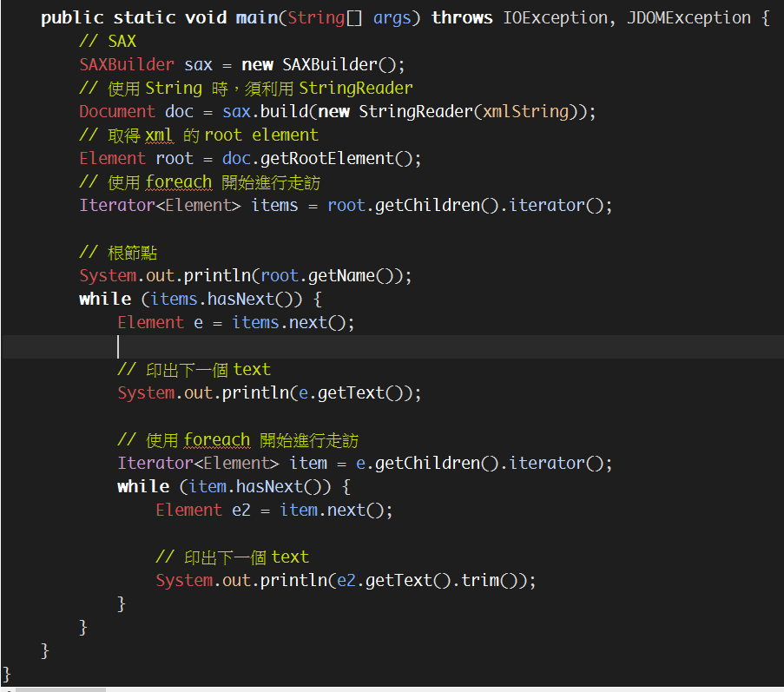This screenshot has height=692, width=784.
Task: Click the 'main' method name
Action: [x=256, y=18]
